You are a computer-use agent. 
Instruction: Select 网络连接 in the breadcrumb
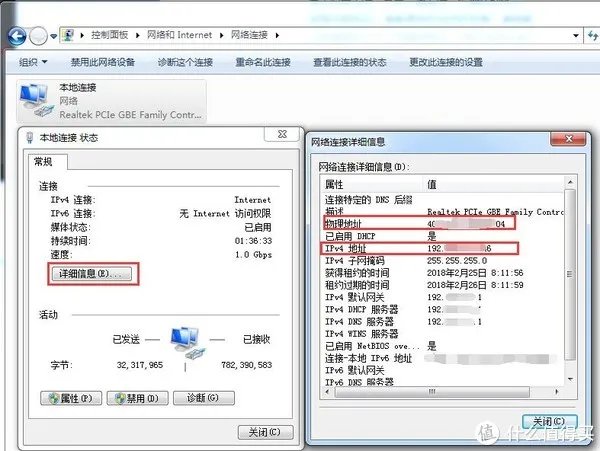tap(249, 35)
